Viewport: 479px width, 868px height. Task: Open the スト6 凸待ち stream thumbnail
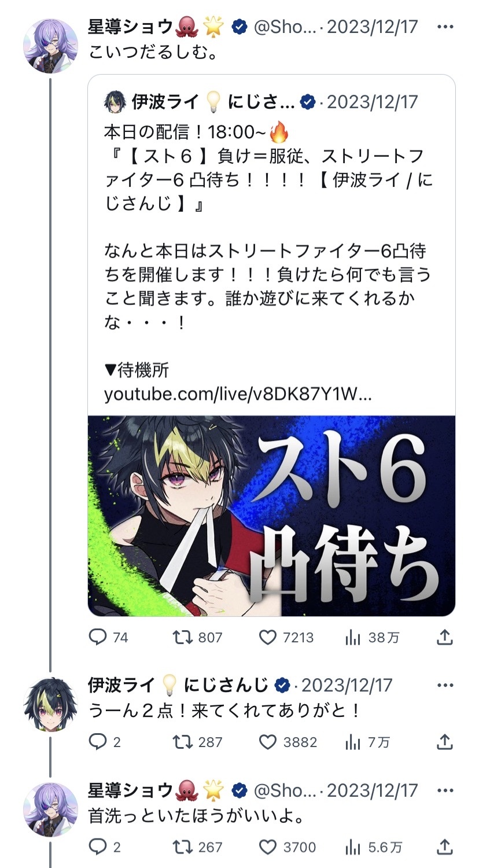[271, 516]
